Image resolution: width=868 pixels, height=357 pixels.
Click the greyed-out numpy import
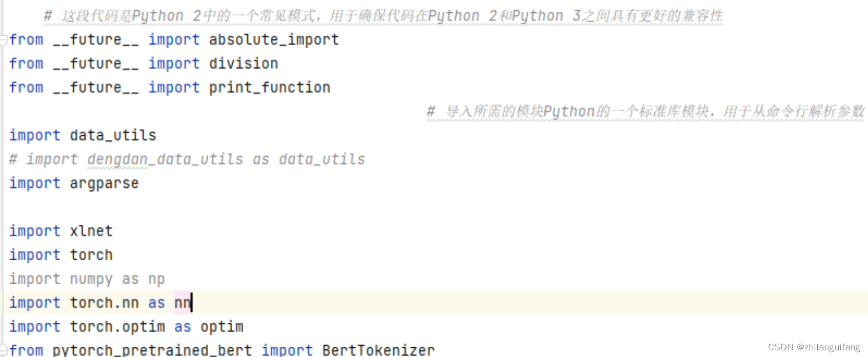pos(91,279)
